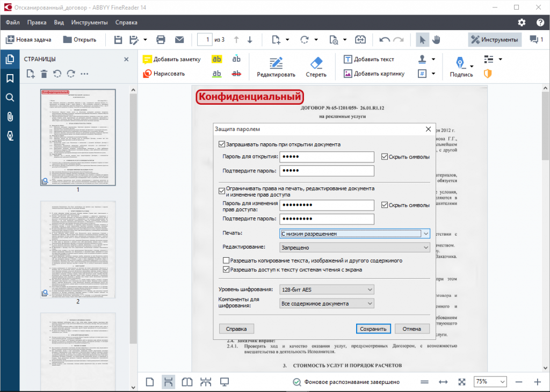This screenshot has width=550, height=392.
Task: Click the Edit (Редактировать) tool
Action: (276, 67)
